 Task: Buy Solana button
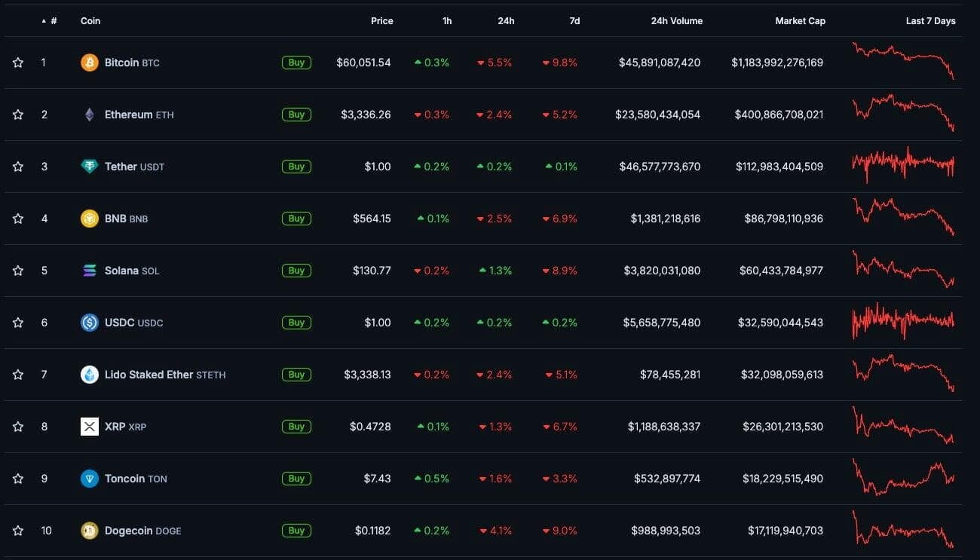tap(296, 271)
